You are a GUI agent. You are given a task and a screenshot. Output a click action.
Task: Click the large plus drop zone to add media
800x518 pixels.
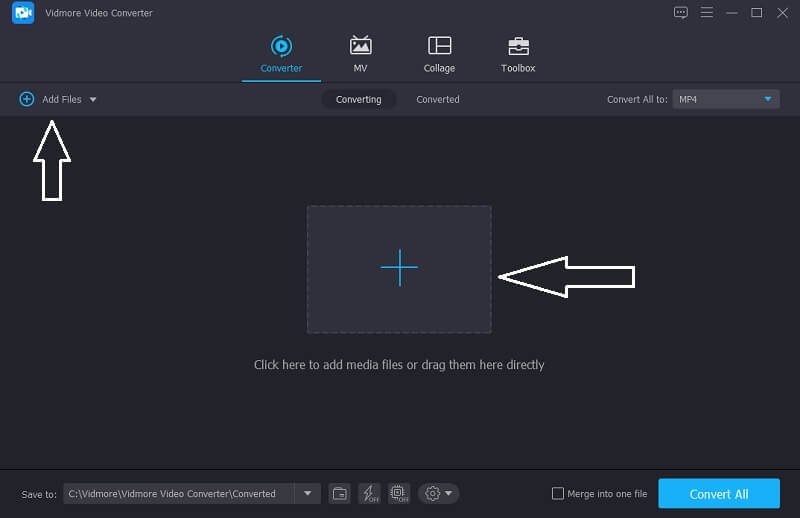[399, 269]
